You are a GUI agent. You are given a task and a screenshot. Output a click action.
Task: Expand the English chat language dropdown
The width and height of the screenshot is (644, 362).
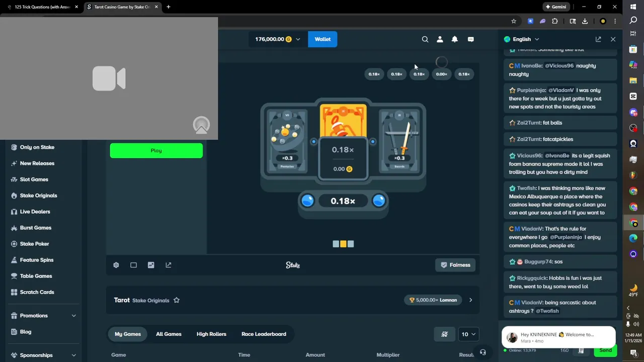522,39
